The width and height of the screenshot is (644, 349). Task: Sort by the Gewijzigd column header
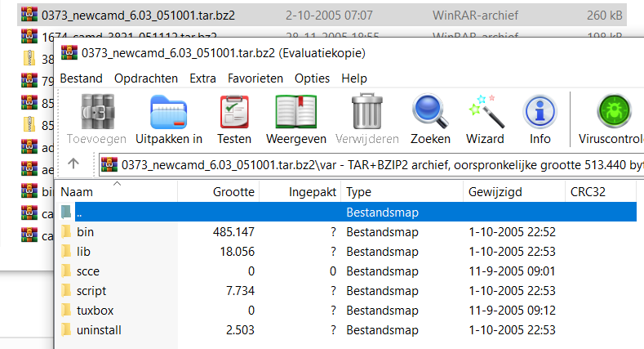pos(514,191)
